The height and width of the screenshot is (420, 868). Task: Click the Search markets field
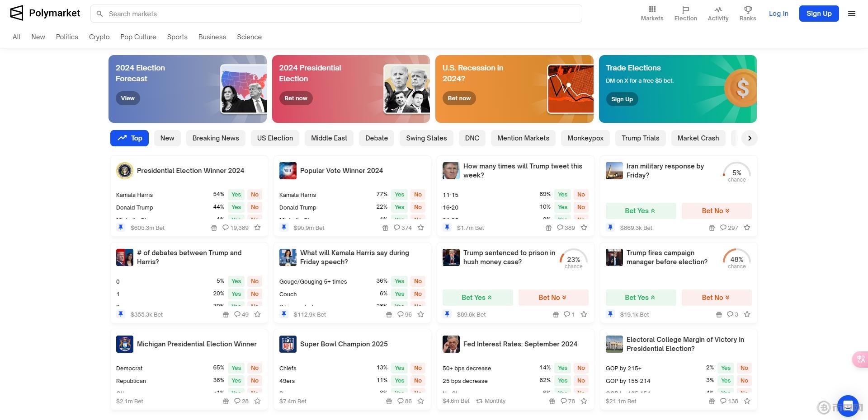tap(336, 14)
